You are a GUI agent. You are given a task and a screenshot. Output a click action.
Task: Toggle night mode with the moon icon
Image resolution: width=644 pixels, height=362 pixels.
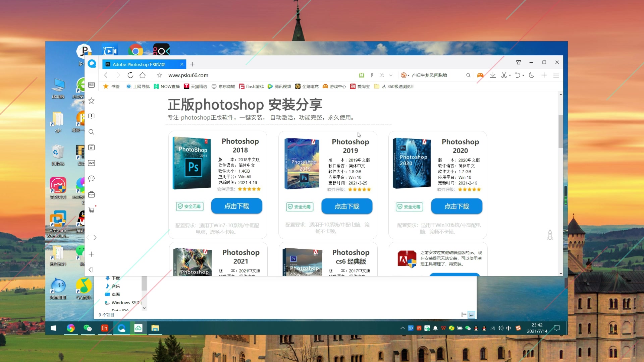(x=532, y=75)
